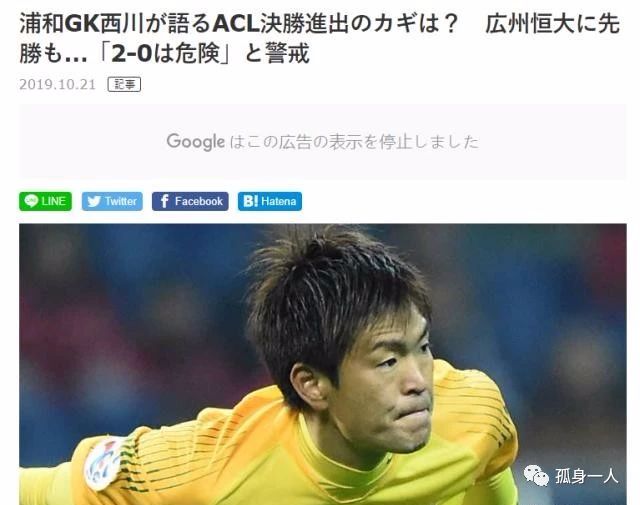
Task: Click the ACL badge on the sleeve
Action: [103, 462]
